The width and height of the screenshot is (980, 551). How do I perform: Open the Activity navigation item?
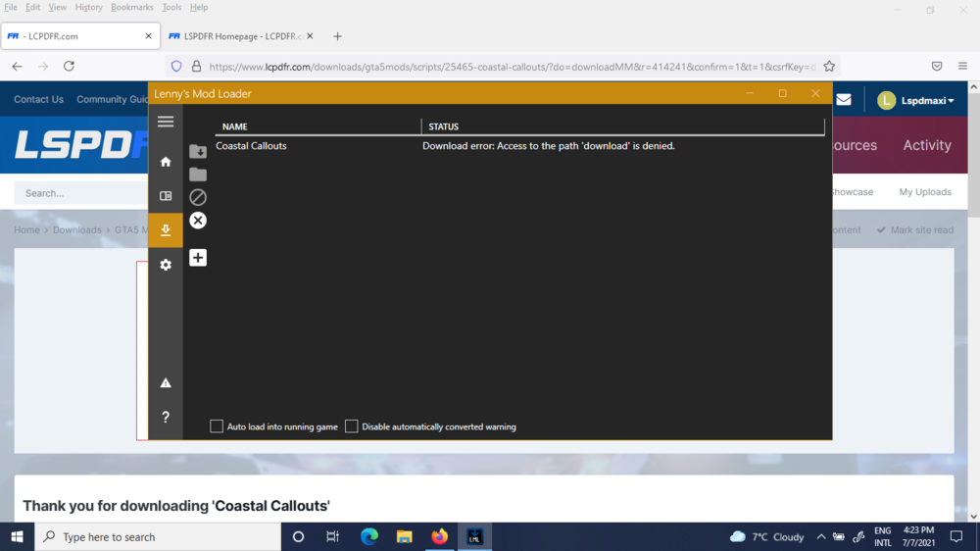(x=927, y=145)
